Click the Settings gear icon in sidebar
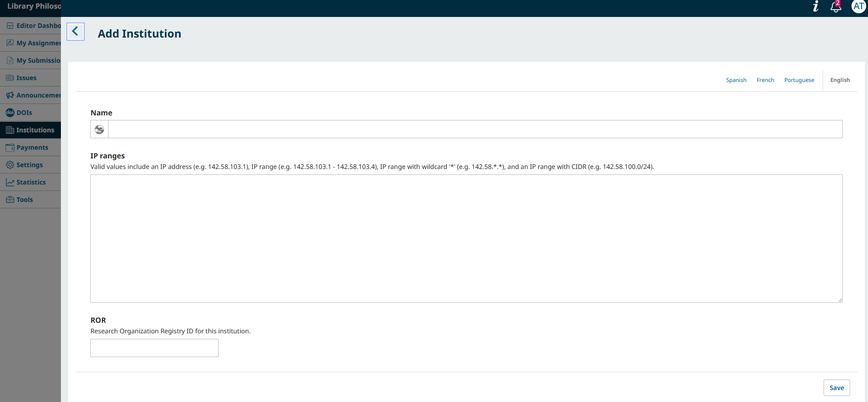 click(10, 165)
